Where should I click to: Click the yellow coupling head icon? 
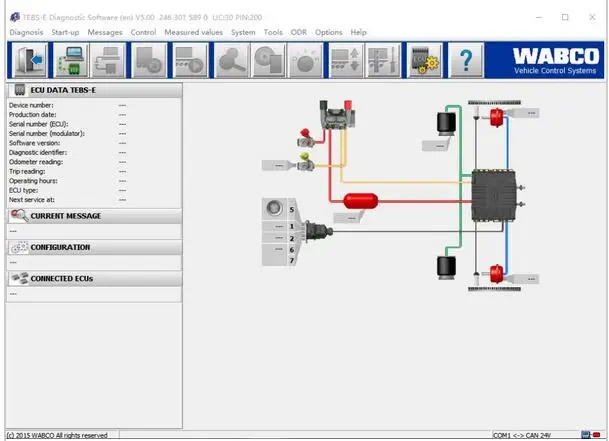(x=306, y=162)
